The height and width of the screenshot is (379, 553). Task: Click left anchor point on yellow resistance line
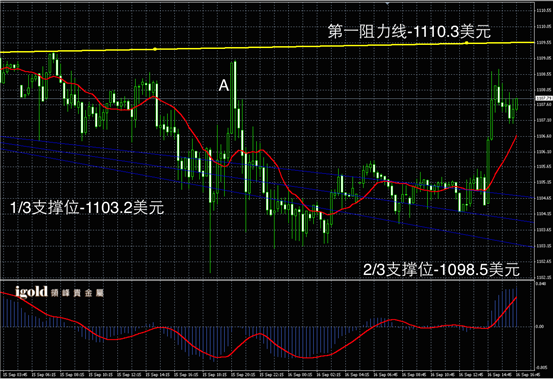tap(155, 49)
